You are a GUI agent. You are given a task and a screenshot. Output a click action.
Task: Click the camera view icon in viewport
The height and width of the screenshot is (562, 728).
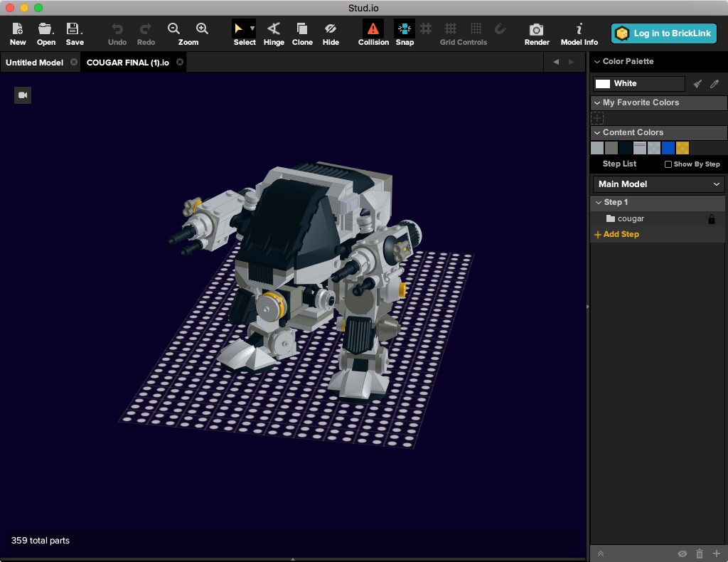[x=23, y=95]
